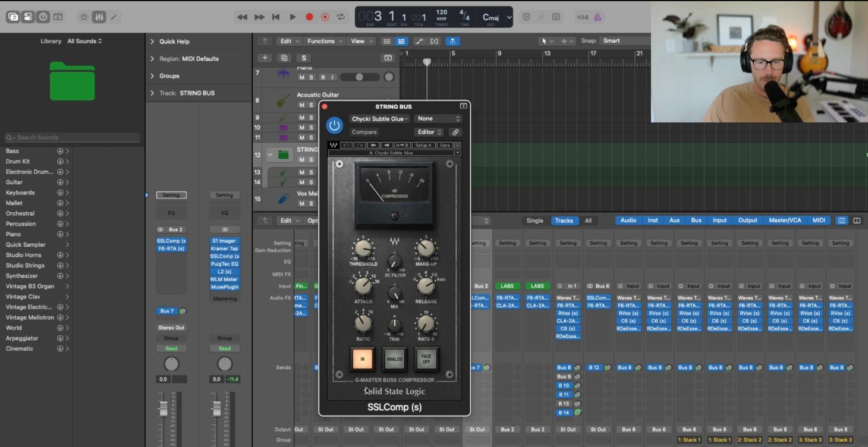Click the RATIO knob
The image size is (868, 447).
(x=363, y=323)
